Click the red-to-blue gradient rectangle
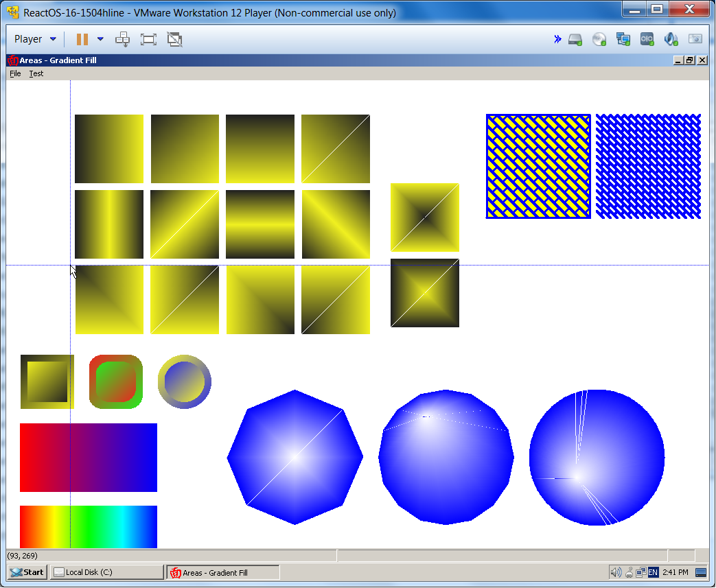The image size is (716, 588). coord(89,458)
